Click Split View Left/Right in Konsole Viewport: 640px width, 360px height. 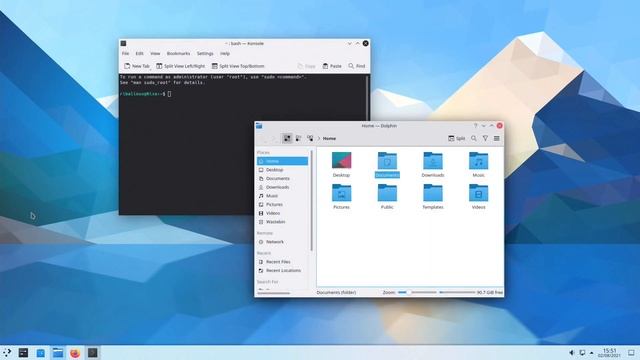tap(180, 66)
